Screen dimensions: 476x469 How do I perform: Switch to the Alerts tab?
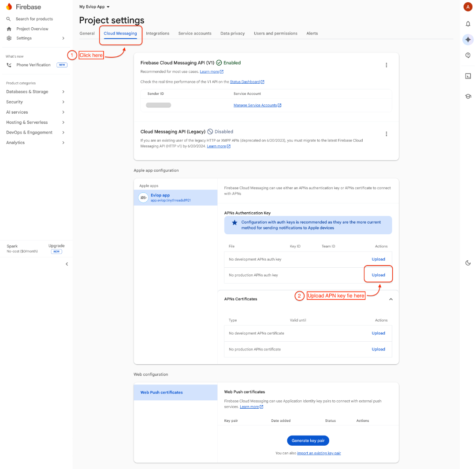tap(312, 33)
